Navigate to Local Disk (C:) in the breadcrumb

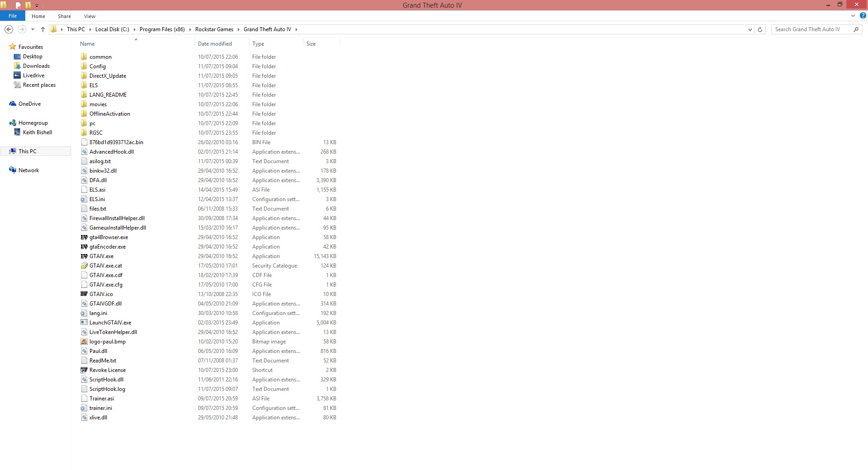tap(112, 29)
